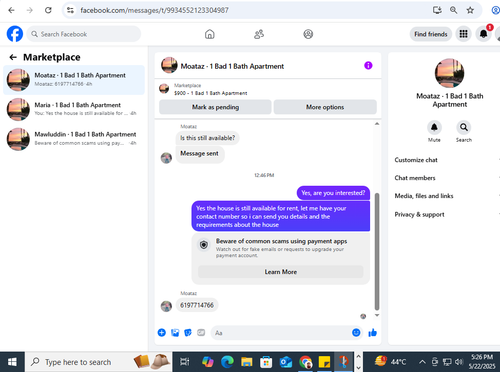Click the chat scroll up arrow
This screenshot has width=500, height=372.
[377, 124]
